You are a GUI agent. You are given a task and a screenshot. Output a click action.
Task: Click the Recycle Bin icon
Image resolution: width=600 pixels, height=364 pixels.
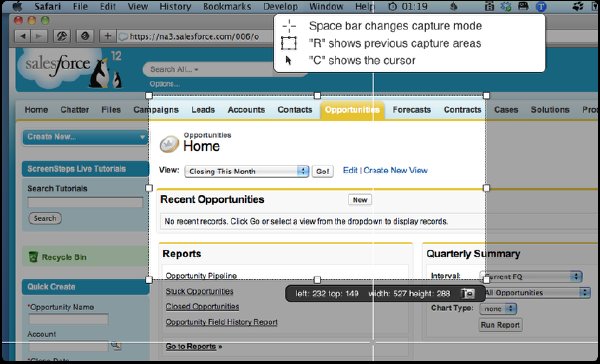34,257
